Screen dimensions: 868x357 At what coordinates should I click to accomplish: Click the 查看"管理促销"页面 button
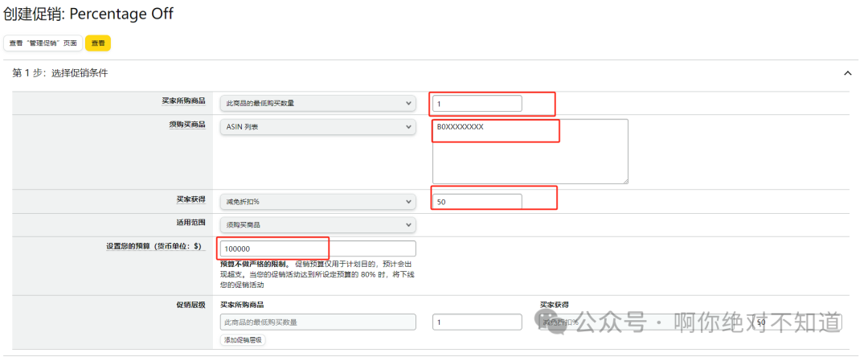tap(43, 43)
